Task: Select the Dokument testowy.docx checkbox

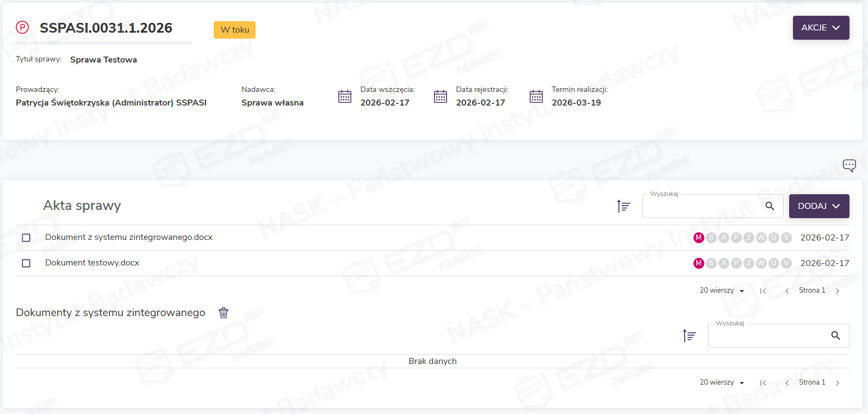Action: coord(26,263)
